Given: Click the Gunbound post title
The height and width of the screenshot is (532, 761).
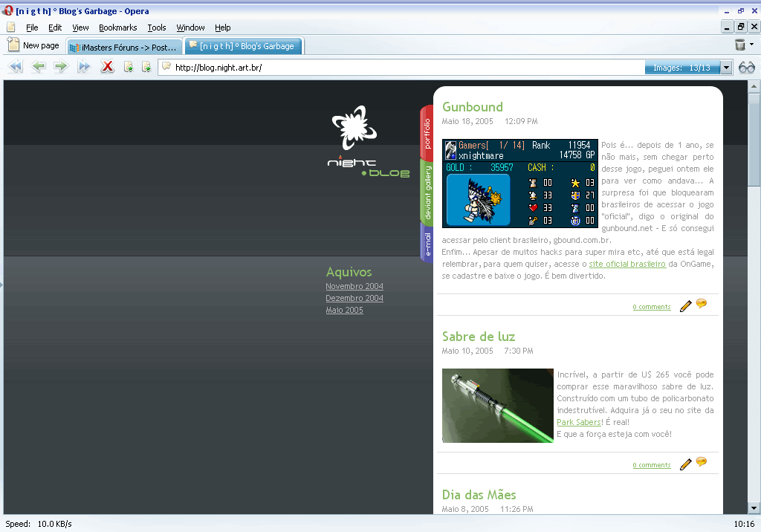Looking at the screenshot, I should point(472,107).
